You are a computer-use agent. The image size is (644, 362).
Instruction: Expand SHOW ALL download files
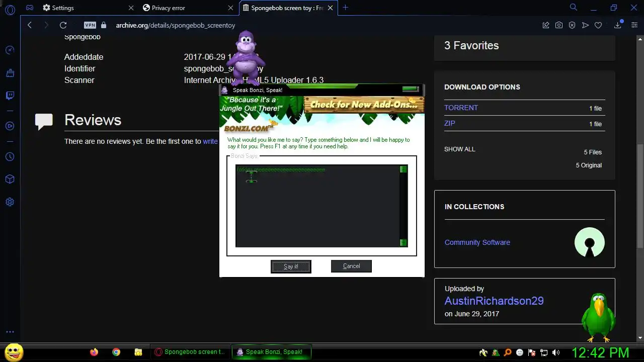(x=460, y=149)
